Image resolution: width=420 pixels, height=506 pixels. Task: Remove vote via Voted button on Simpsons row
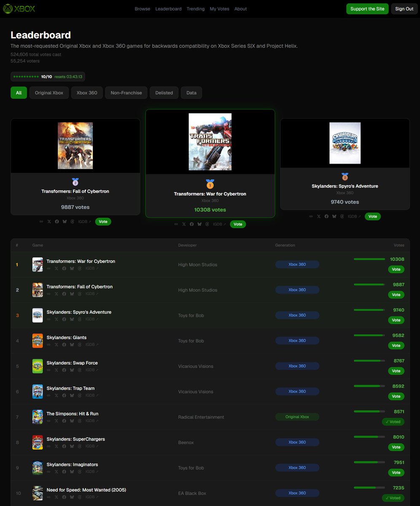(x=393, y=422)
